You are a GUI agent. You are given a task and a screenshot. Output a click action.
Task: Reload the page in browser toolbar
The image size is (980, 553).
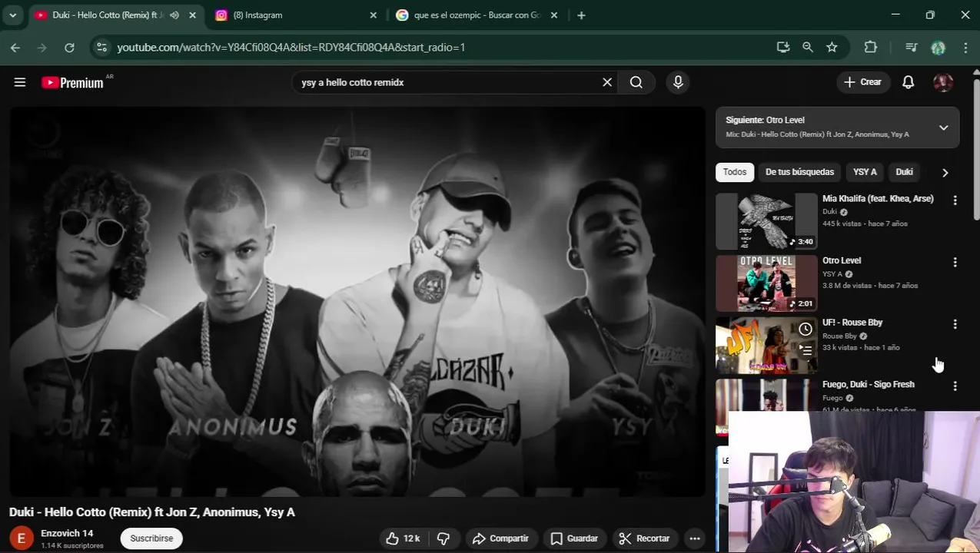click(x=69, y=48)
